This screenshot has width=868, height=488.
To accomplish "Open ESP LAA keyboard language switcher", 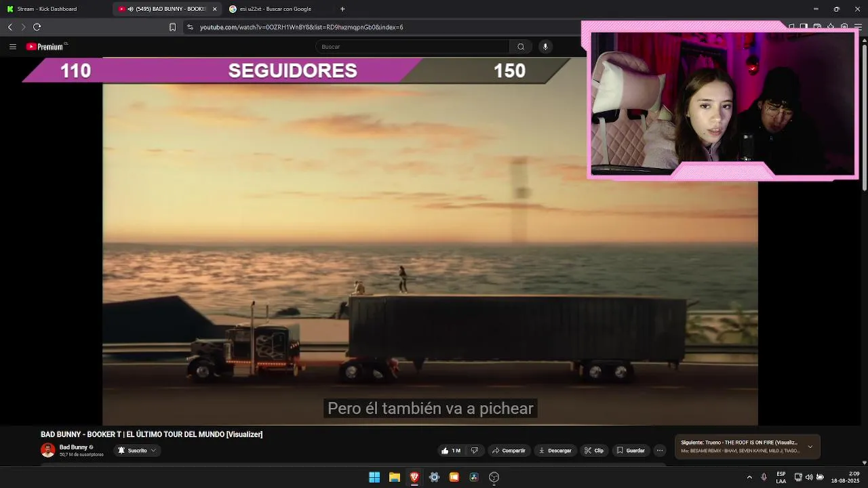I will (x=781, y=477).
